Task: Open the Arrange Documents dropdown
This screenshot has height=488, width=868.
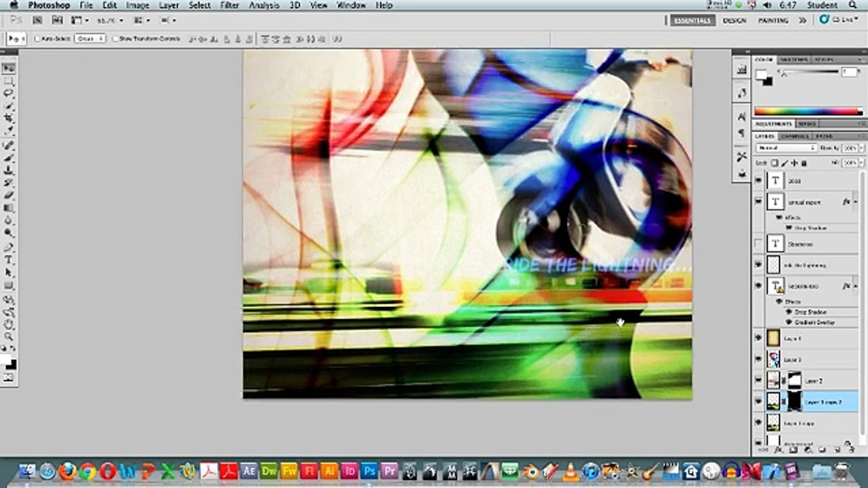Action: tap(141, 20)
